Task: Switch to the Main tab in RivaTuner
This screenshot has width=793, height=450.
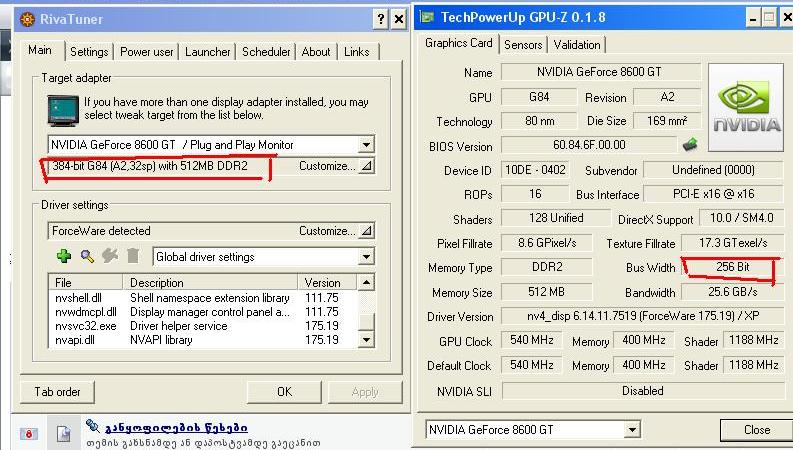Action: (39, 50)
